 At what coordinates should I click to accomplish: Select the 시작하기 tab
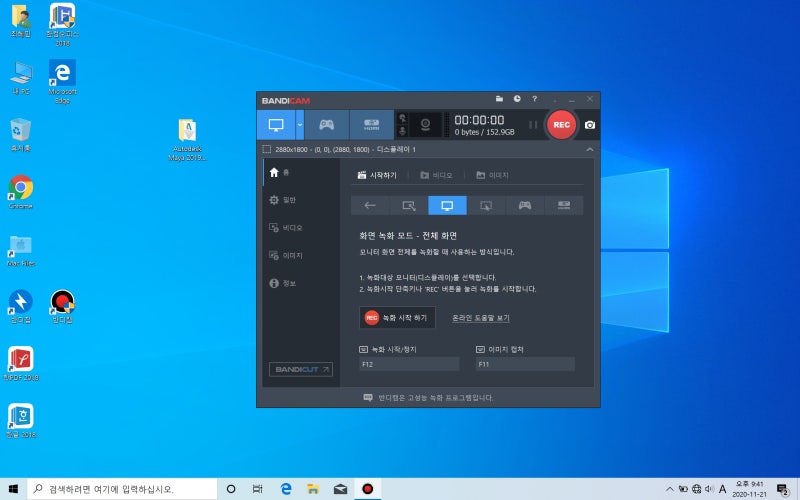pyautogui.click(x=377, y=175)
